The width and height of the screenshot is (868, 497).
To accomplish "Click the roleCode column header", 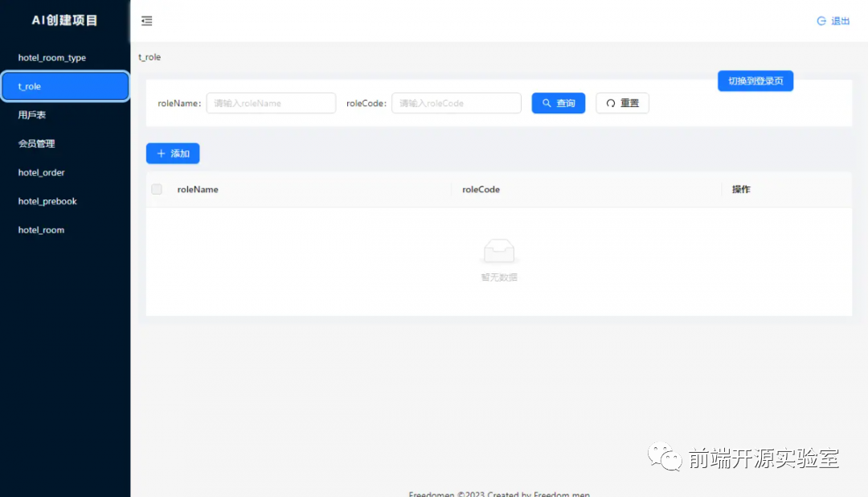I will pyautogui.click(x=481, y=190).
